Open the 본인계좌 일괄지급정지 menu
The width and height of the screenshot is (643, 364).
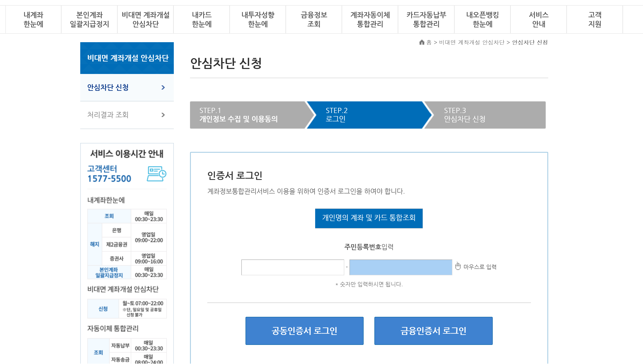[89, 20]
